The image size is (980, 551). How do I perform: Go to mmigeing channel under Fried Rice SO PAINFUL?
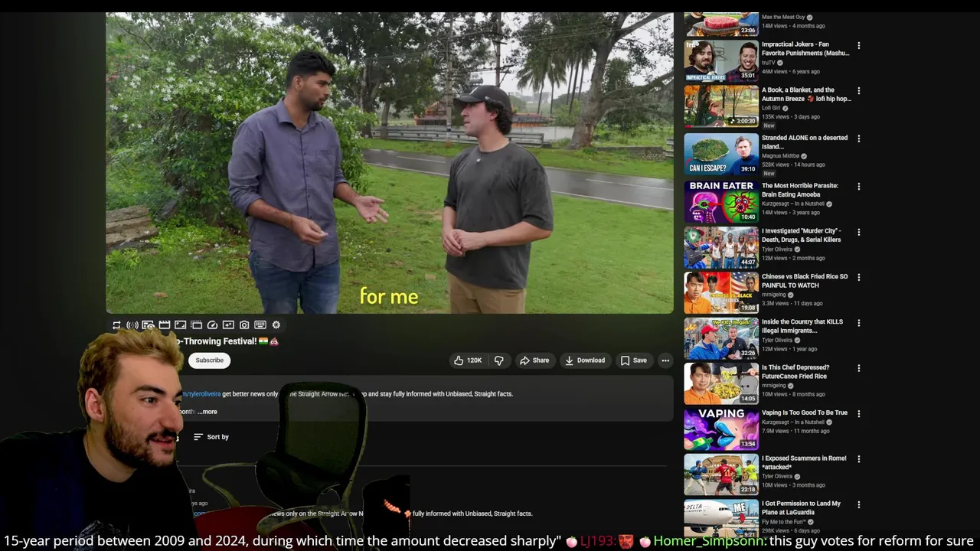click(x=774, y=295)
